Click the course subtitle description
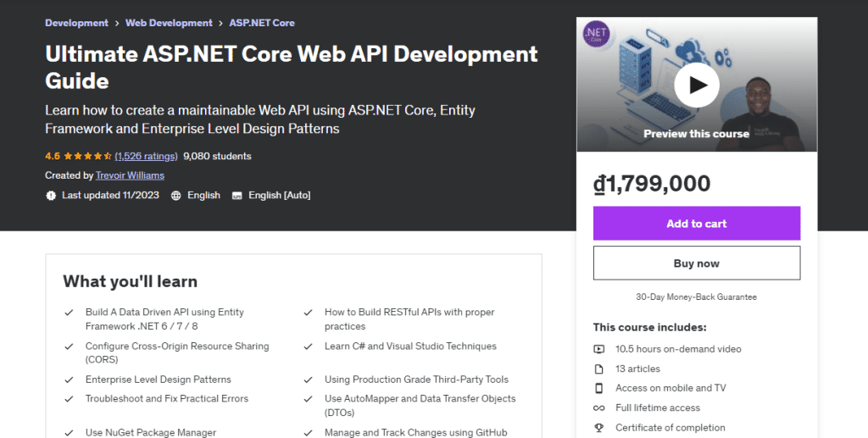868x438 pixels. 260,119
